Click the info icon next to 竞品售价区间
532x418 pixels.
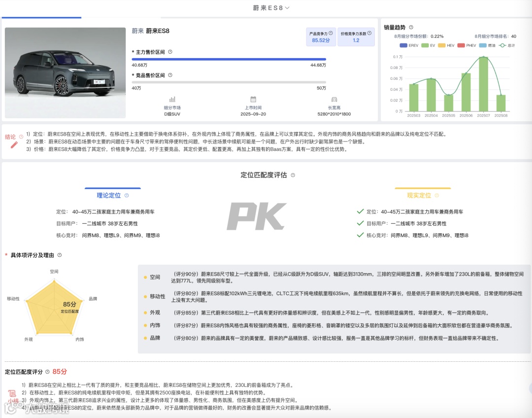[170, 75]
